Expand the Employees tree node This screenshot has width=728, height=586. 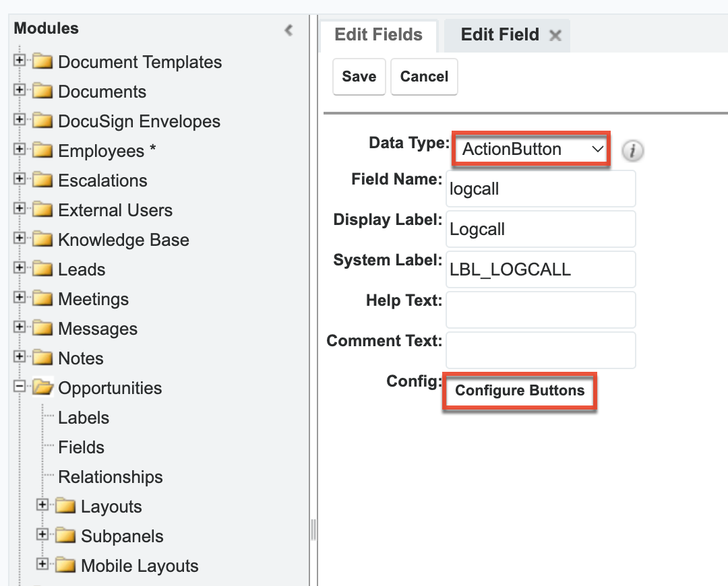pos(20,151)
